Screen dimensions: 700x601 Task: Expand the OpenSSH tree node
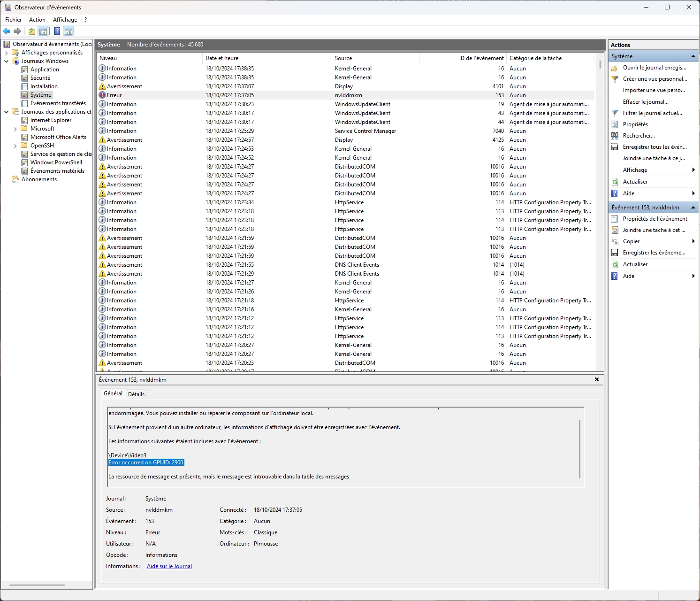pyautogui.click(x=15, y=146)
